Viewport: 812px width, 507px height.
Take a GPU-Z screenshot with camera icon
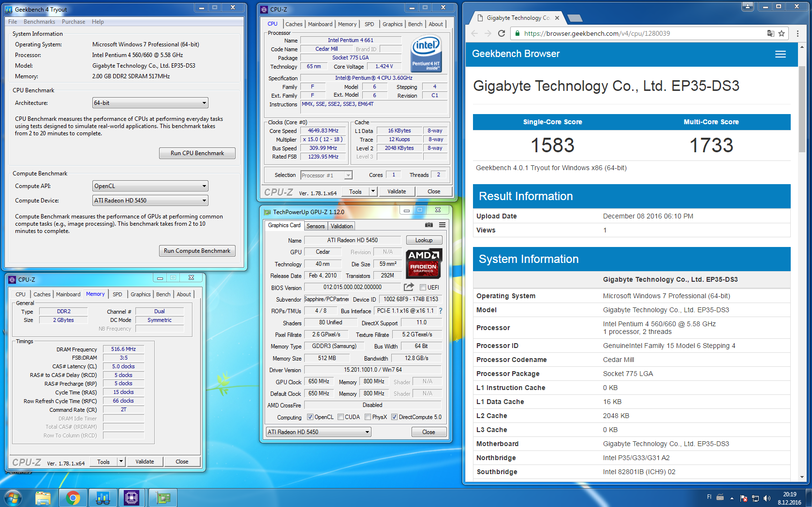(428, 225)
